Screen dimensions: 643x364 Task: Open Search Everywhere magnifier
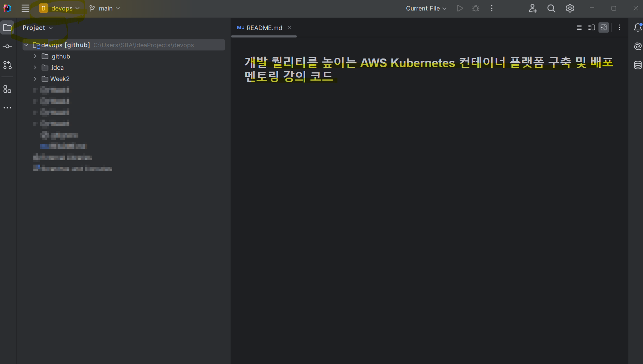coord(551,8)
